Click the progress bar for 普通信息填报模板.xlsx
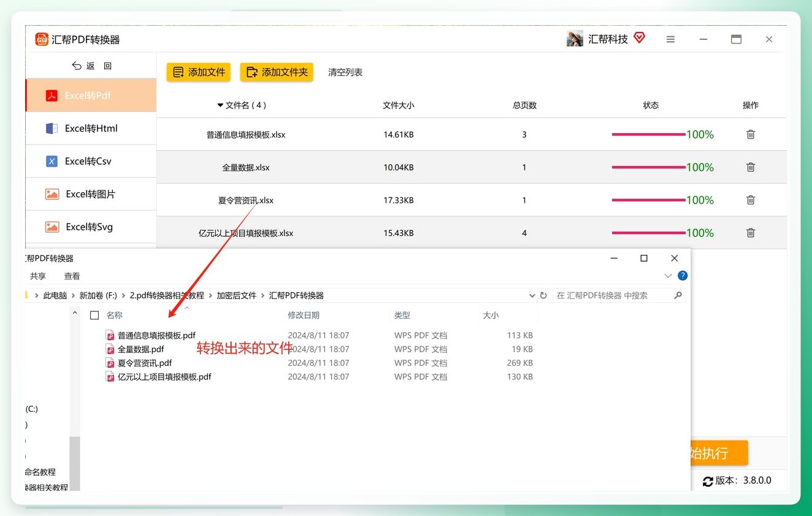 point(648,134)
